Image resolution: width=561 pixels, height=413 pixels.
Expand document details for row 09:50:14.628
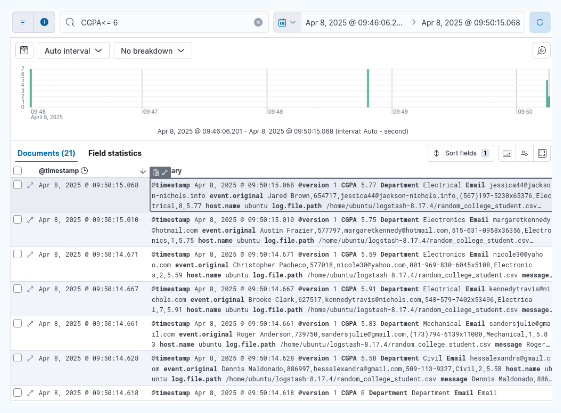point(30,358)
